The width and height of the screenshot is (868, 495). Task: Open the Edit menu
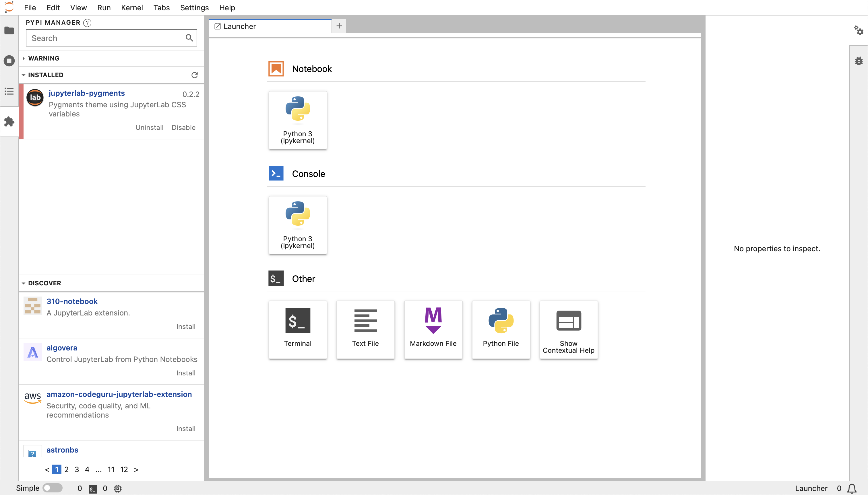coord(53,7)
